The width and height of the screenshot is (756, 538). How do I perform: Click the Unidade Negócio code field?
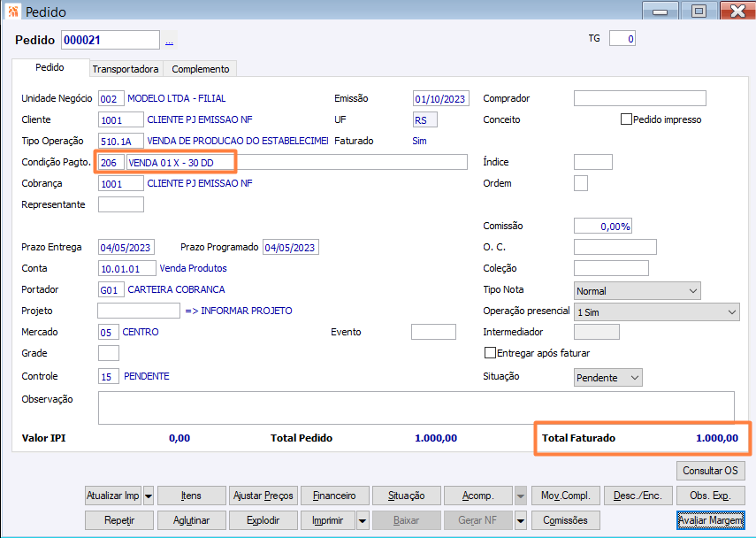[111, 98]
